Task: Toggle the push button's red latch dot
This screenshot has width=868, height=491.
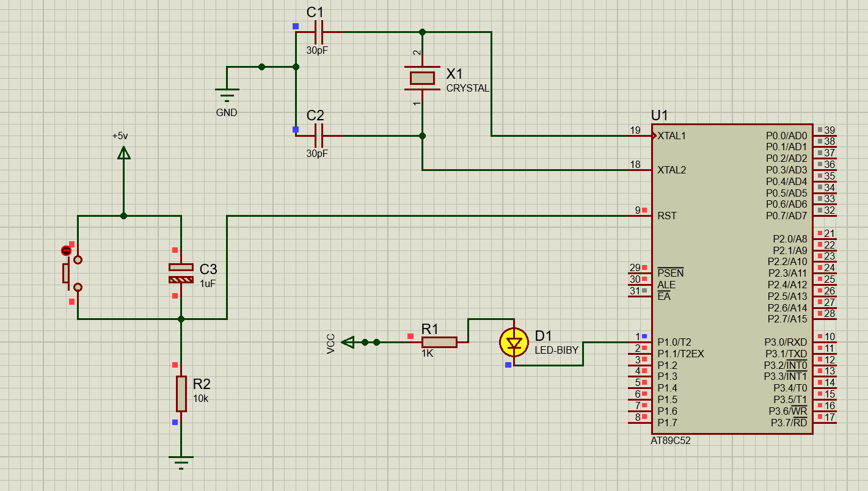Action: coord(66,250)
